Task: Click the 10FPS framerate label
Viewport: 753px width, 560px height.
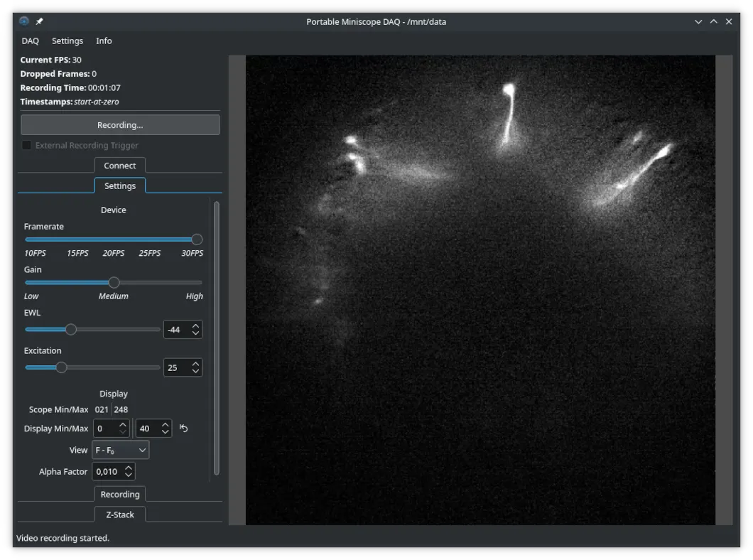Action: tap(35, 253)
